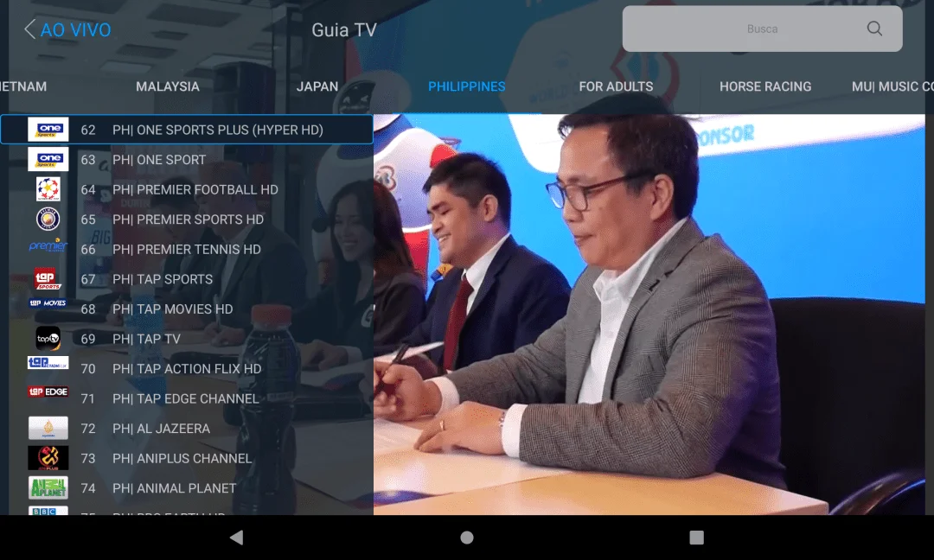Tap the Premier Tennis logo
Viewport: 934px width, 560px height.
point(48,245)
